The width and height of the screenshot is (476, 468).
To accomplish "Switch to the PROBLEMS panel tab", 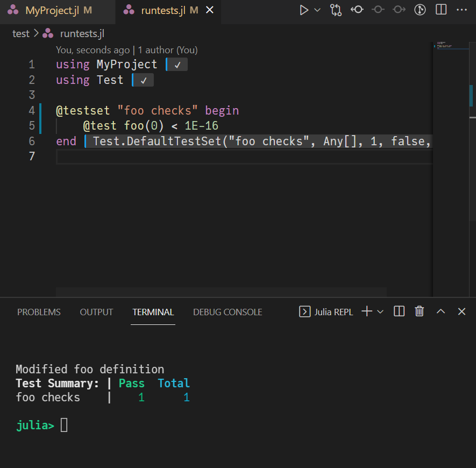I will pos(39,312).
